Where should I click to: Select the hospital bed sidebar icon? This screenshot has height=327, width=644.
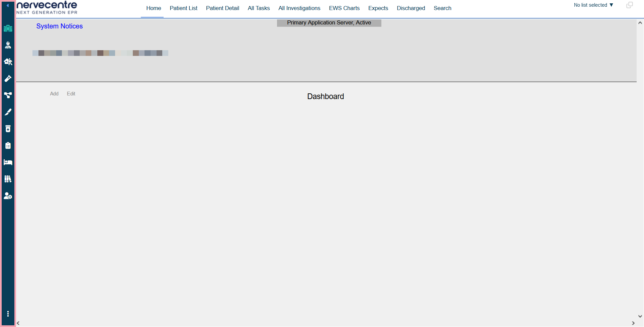[x=8, y=162]
